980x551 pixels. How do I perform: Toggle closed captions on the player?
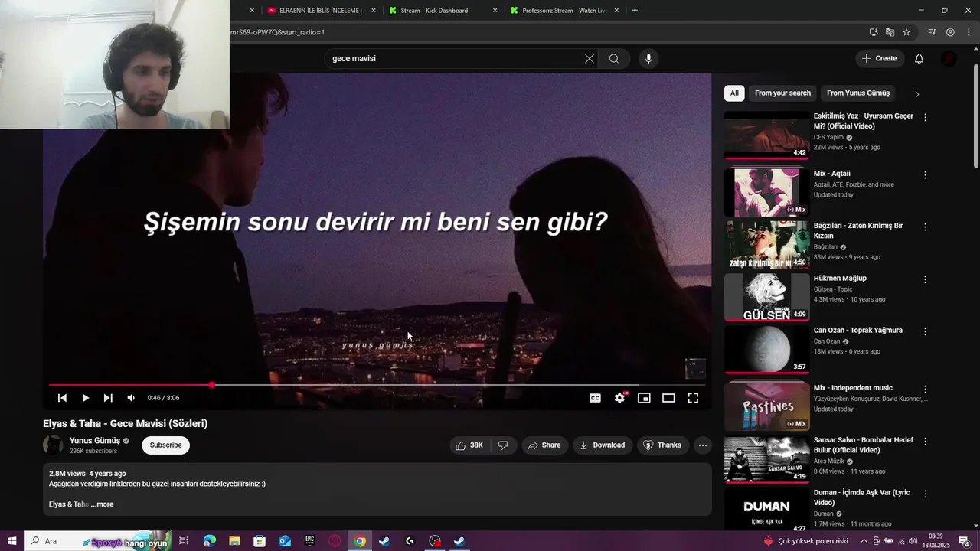595,398
